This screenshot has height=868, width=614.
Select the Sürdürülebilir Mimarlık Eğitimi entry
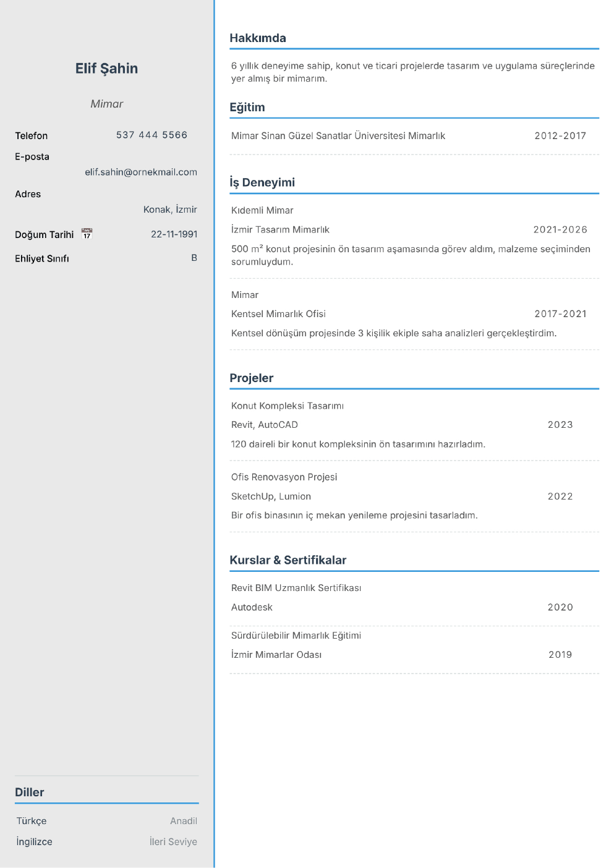pyautogui.click(x=296, y=636)
